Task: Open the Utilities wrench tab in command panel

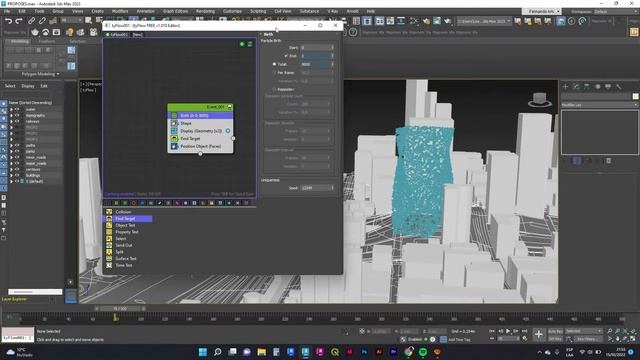Action: 619,87
